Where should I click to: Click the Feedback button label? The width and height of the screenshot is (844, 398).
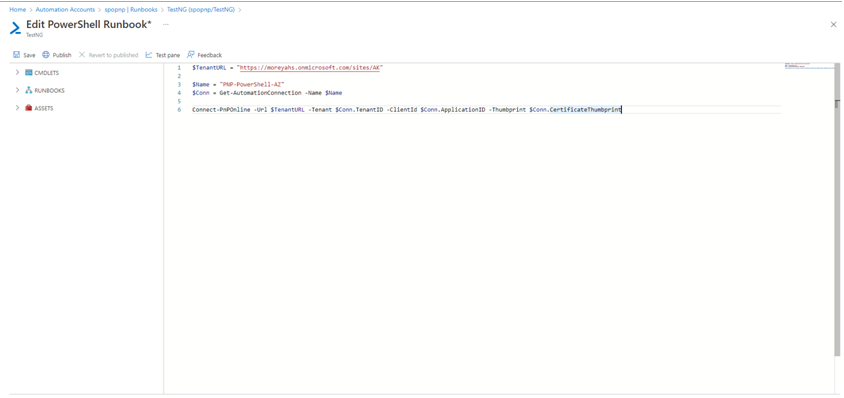click(209, 55)
